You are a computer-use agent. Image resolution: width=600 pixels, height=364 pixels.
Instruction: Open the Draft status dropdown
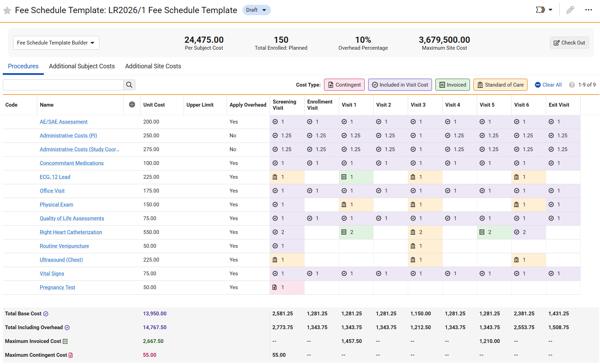256,10
